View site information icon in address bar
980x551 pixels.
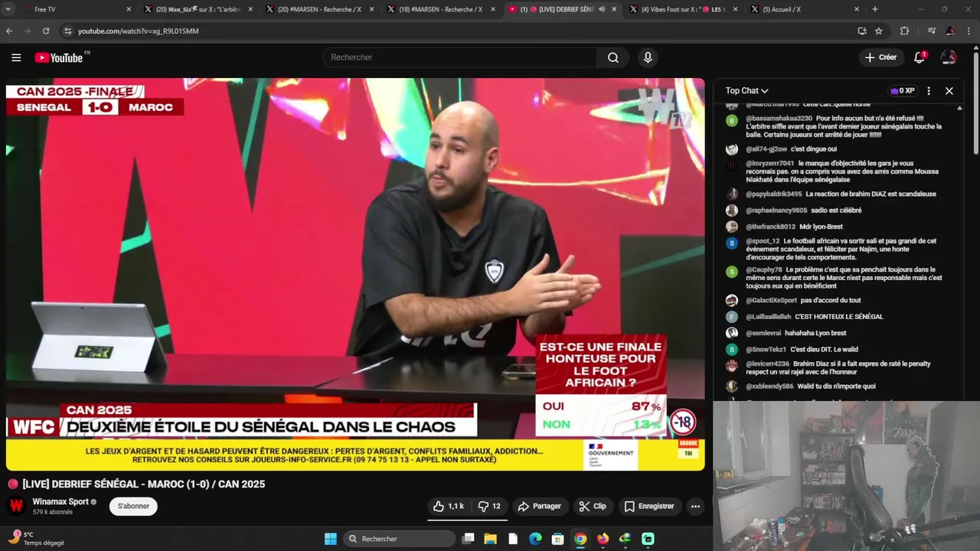[x=67, y=31]
